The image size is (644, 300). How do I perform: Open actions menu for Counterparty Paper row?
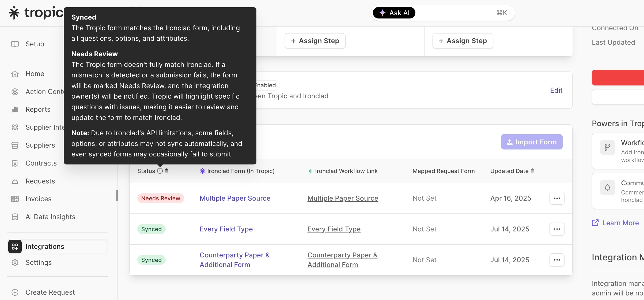point(557,260)
